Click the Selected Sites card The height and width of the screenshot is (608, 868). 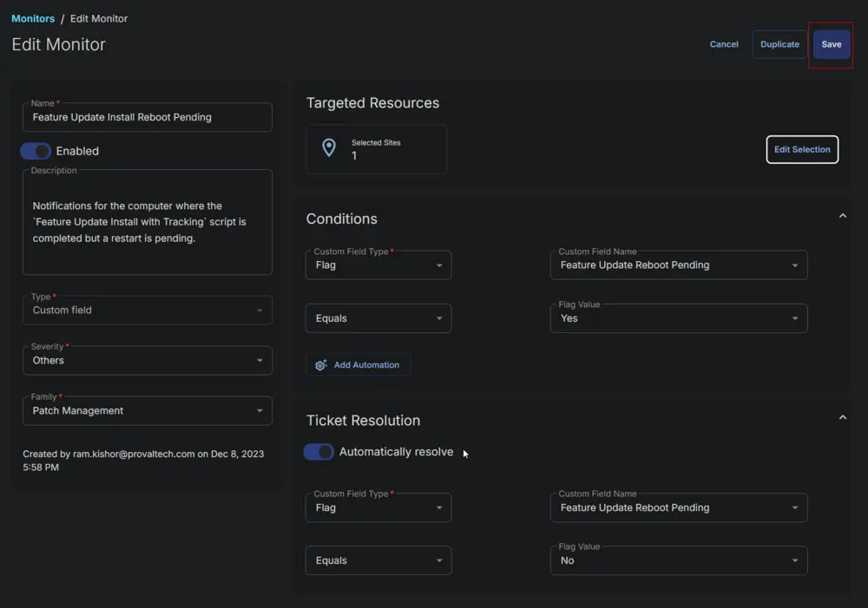coord(377,149)
